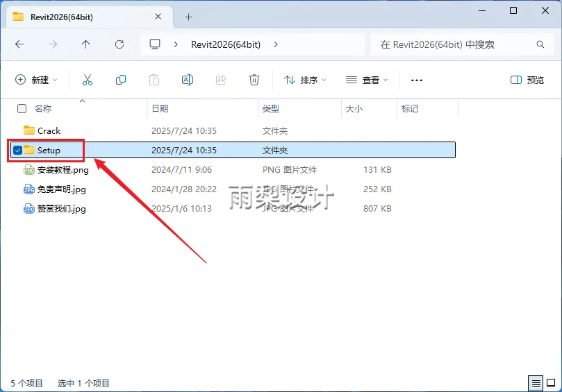Select the 免责声明.jpg file name
The height and width of the screenshot is (392, 562).
tap(62, 189)
